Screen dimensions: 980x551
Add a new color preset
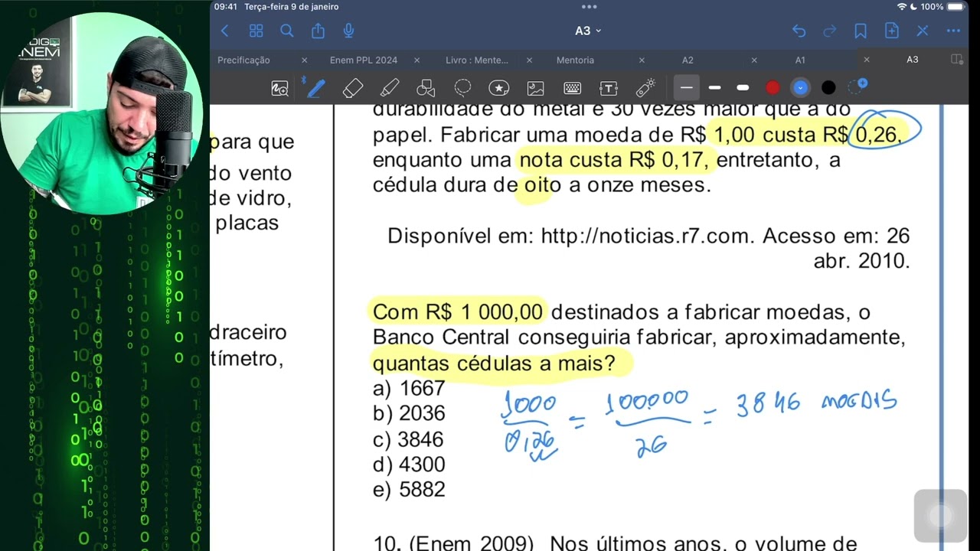tap(858, 86)
